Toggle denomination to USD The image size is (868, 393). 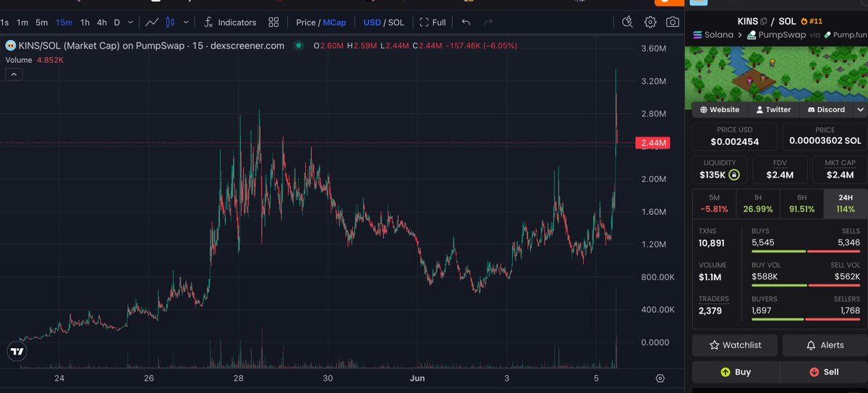(372, 22)
